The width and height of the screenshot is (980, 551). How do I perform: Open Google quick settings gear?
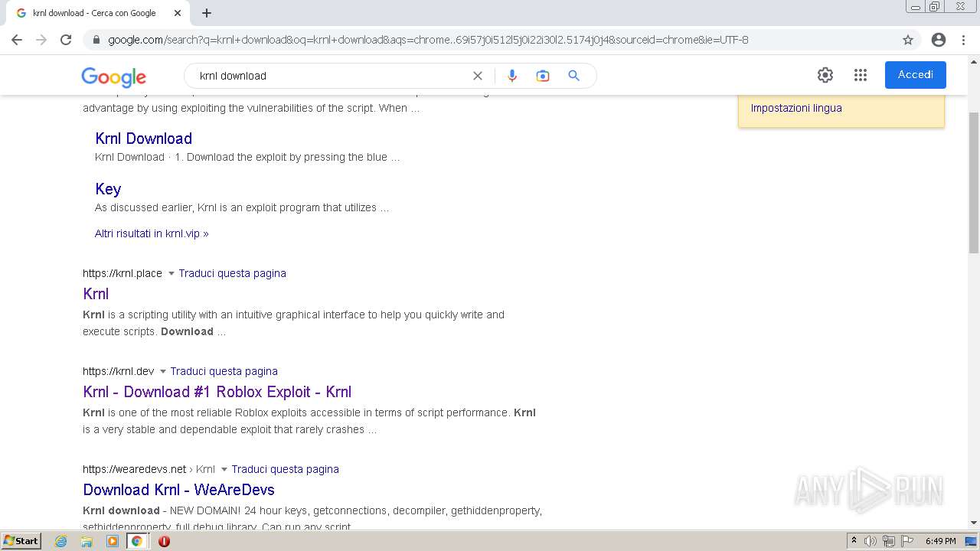[825, 75]
